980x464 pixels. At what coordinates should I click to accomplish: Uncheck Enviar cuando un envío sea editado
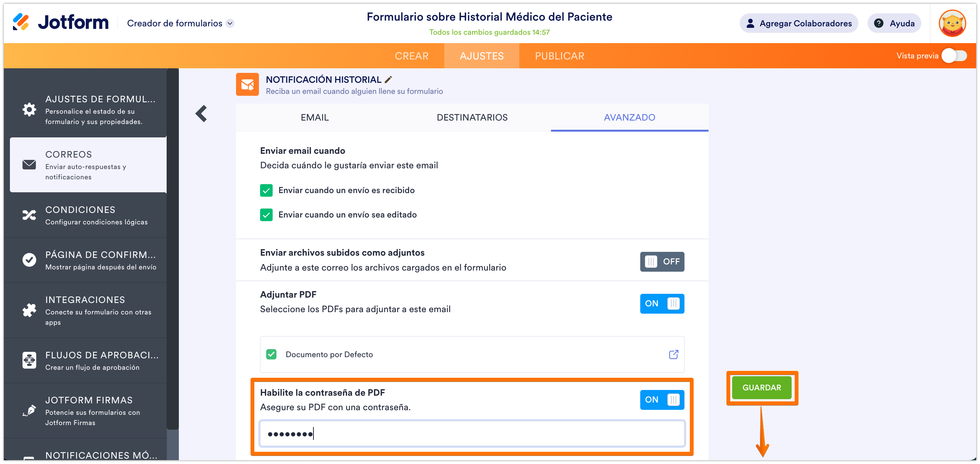(267, 215)
